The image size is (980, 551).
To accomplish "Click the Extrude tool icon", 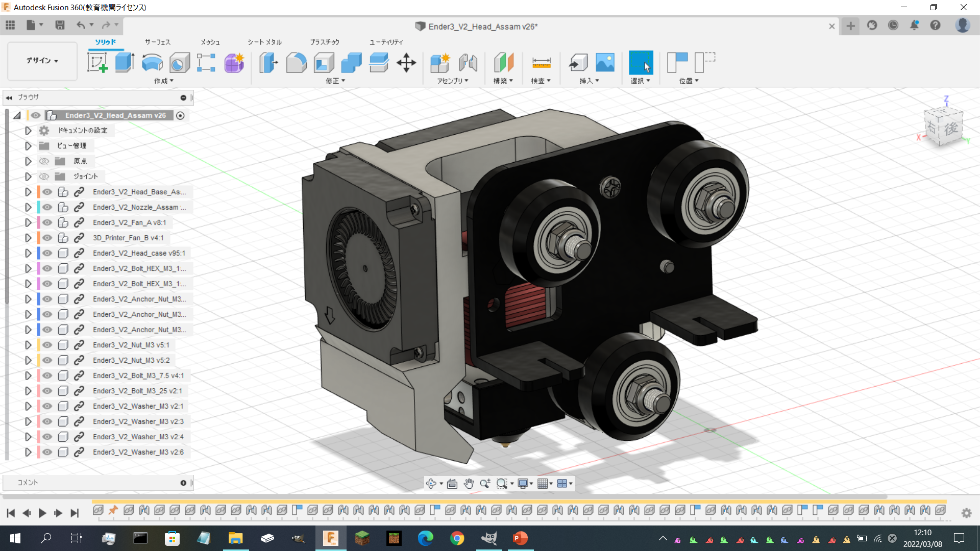I will (125, 63).
